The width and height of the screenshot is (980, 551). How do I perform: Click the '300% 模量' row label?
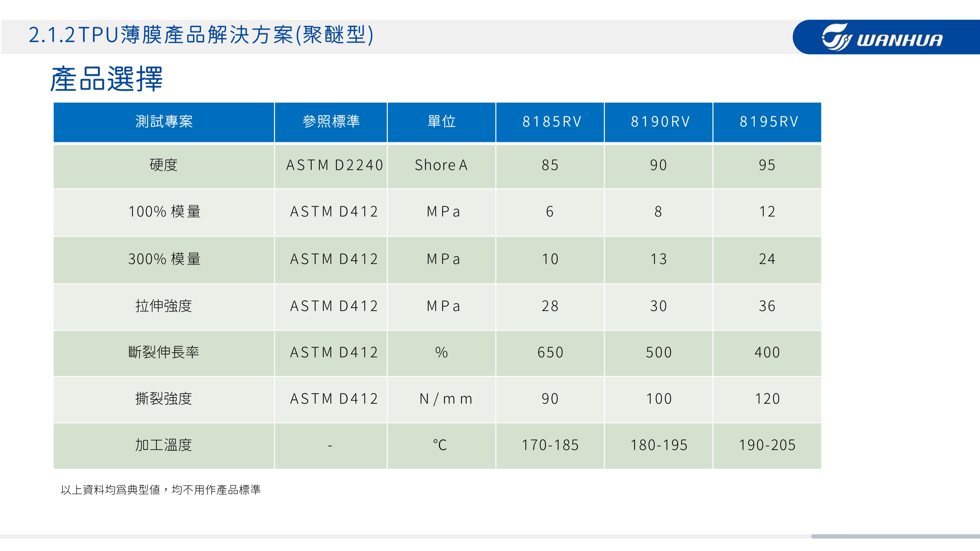[164, 259]
